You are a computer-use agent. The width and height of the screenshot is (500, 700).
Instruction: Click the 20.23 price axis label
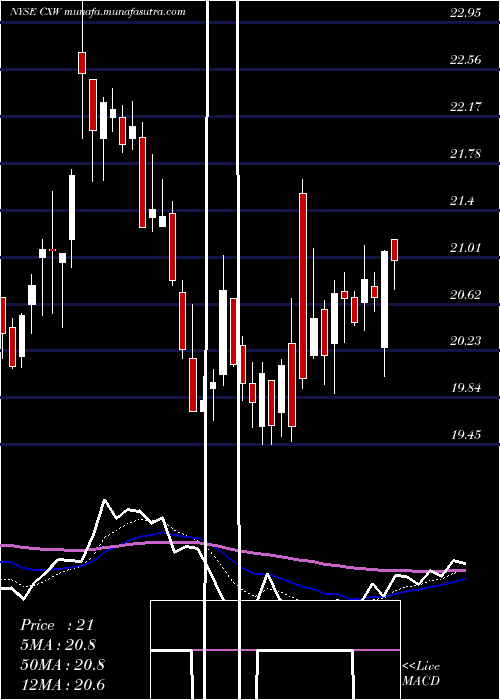(x=466, y=341)
